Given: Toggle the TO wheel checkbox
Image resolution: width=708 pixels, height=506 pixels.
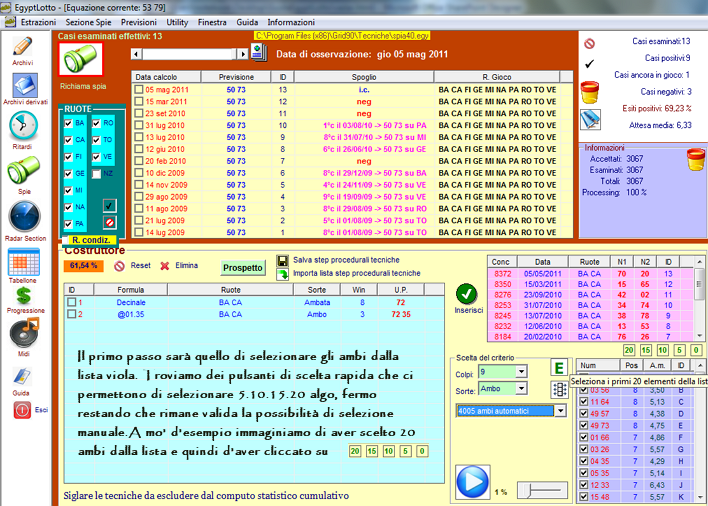Looking at the screenshot, I should [x=96, y=140].
